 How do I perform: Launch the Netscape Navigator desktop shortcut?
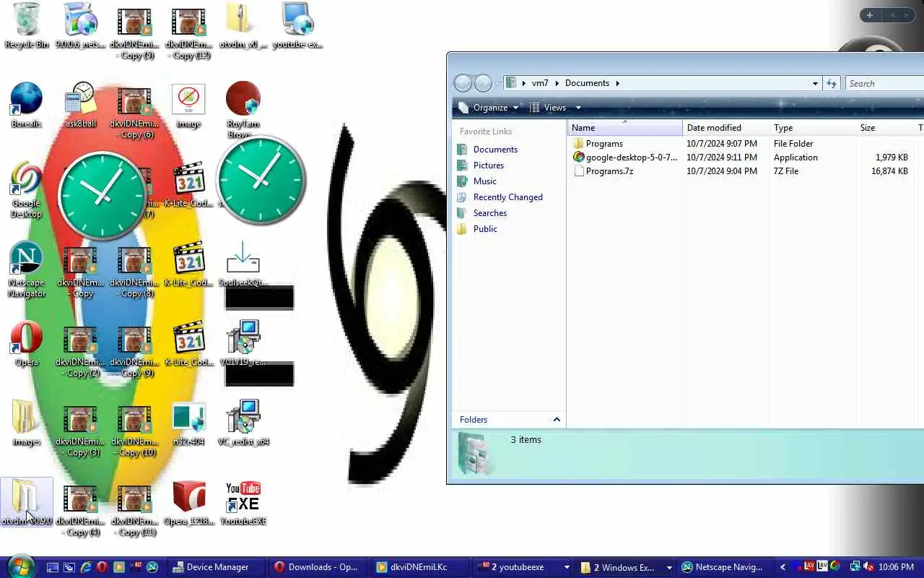tap(27, 269)
